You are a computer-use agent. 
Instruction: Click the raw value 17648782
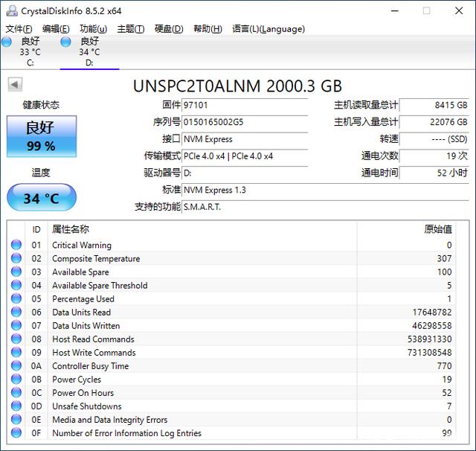(x=432, y=313)
